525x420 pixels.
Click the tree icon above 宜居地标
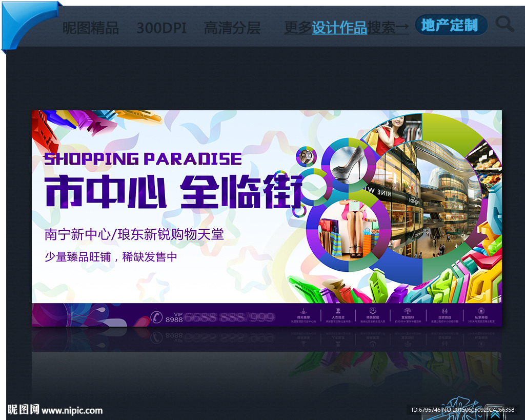[408, 311]
